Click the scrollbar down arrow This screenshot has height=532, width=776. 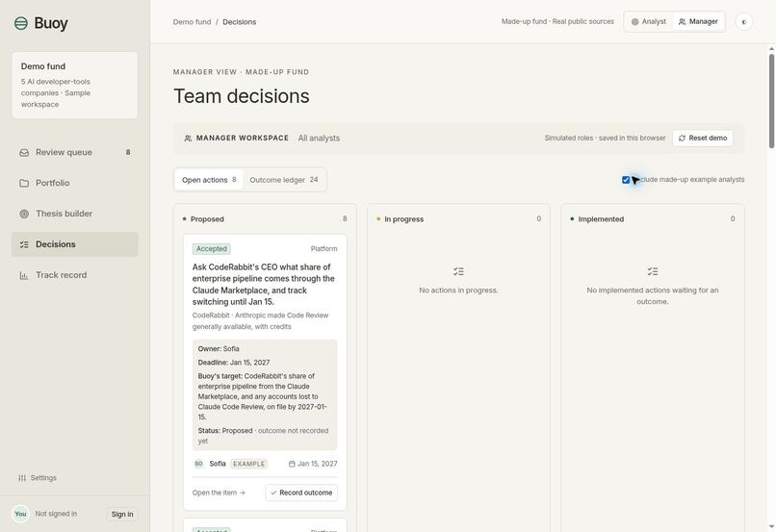point(771,527)
